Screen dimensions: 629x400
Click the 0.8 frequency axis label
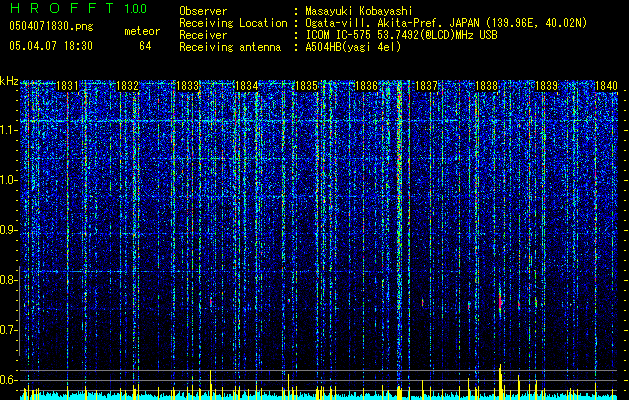8,280
